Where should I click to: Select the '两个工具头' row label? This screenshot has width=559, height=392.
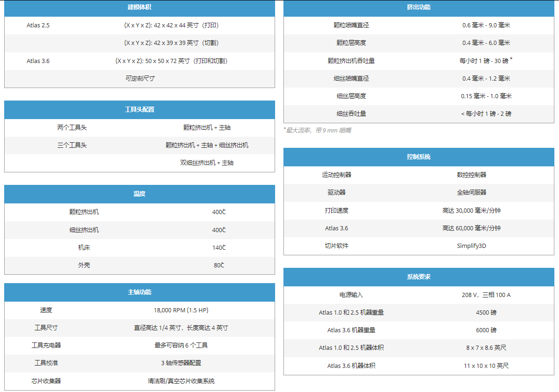72,127
